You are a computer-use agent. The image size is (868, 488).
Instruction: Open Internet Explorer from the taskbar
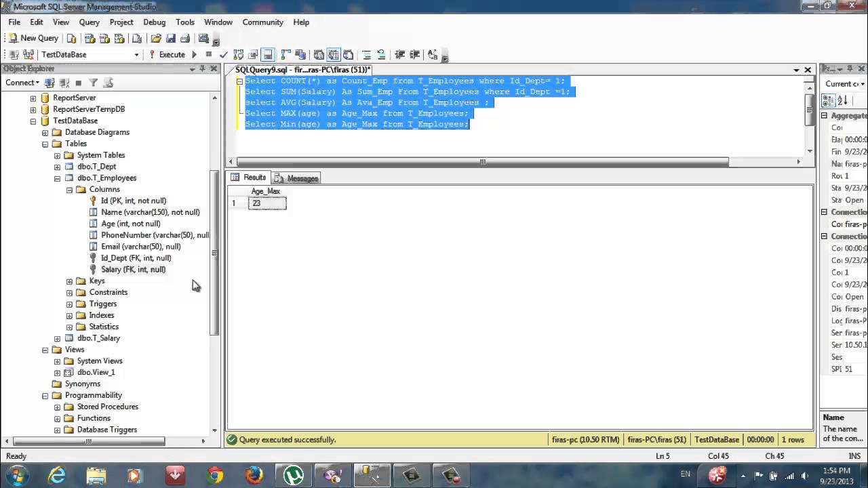coord(57,475)
